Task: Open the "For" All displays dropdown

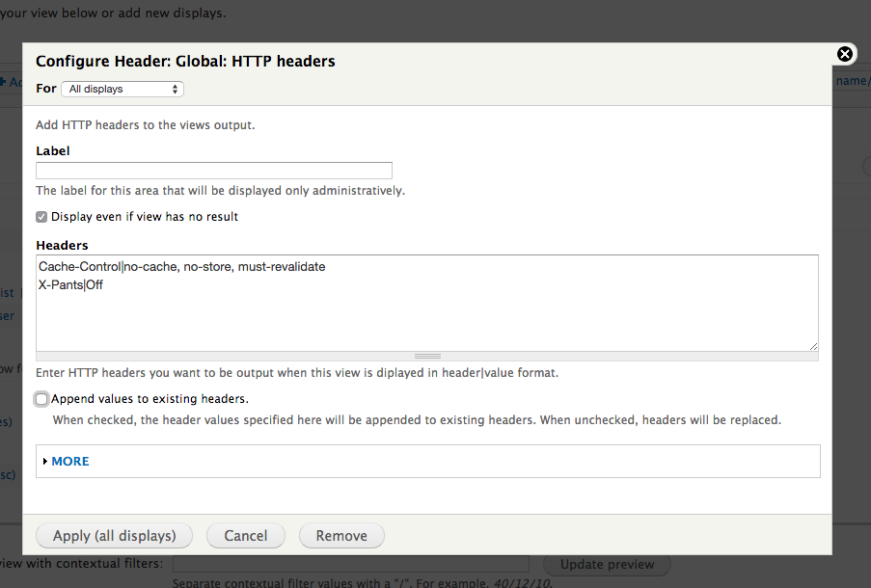Action: pos(122,90)
